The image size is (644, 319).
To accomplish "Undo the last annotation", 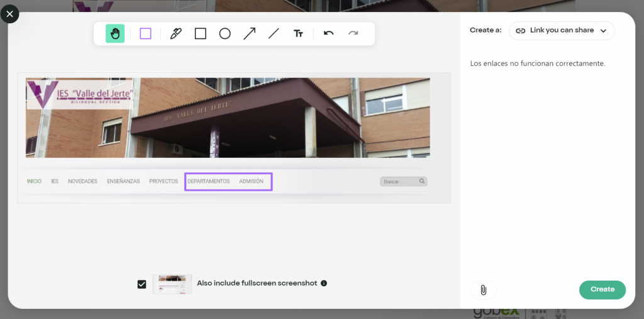I will pyautogui.click(x=328, y=33).
